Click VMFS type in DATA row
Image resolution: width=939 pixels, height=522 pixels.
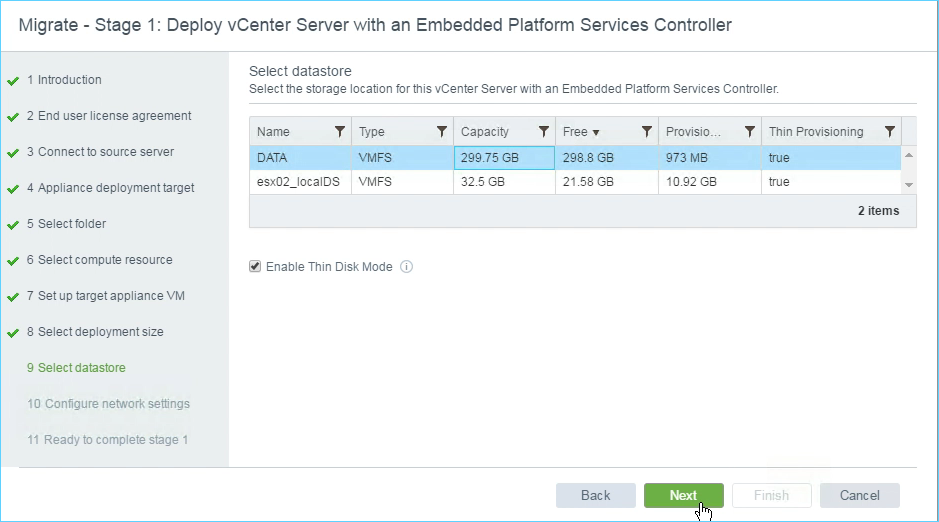[402, 157]
